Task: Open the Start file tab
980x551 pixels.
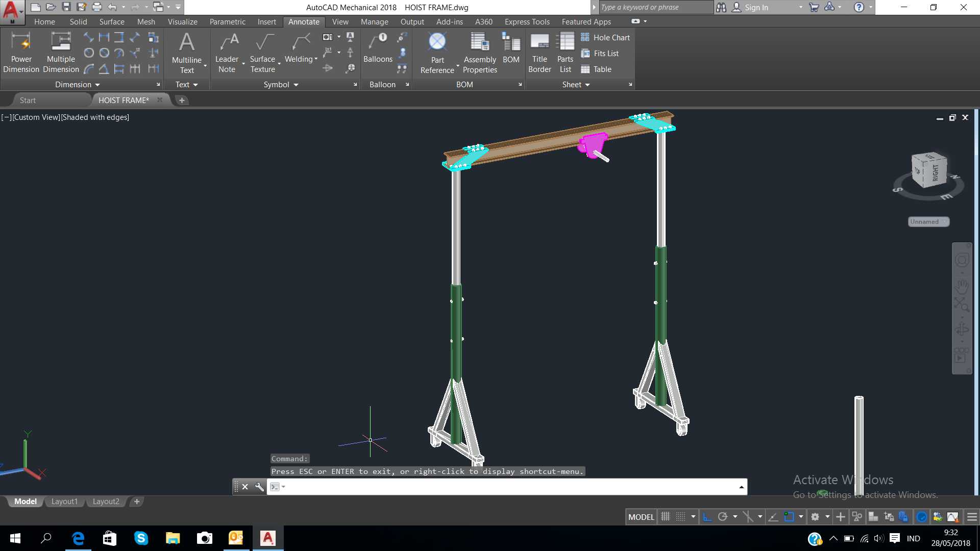Action: click(28, 101)
